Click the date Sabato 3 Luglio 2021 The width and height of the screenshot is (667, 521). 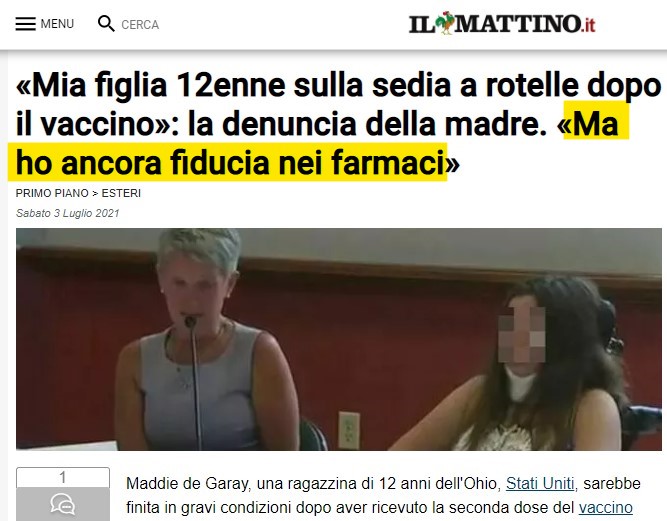point(68,213)
